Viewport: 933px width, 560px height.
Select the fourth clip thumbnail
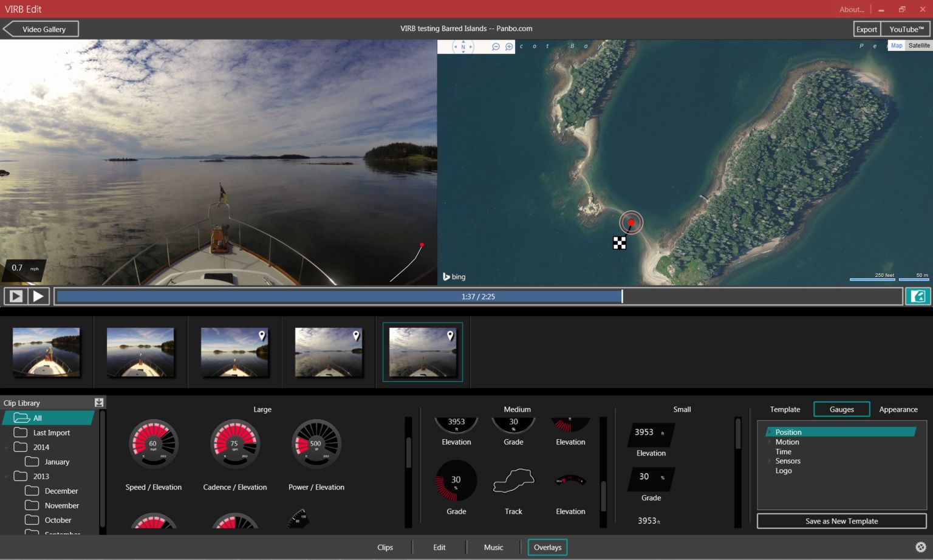click(329, 352)
